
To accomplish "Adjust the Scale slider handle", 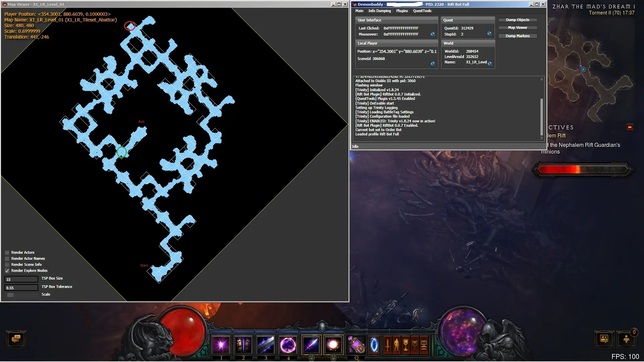I will [x=10, y=295].
